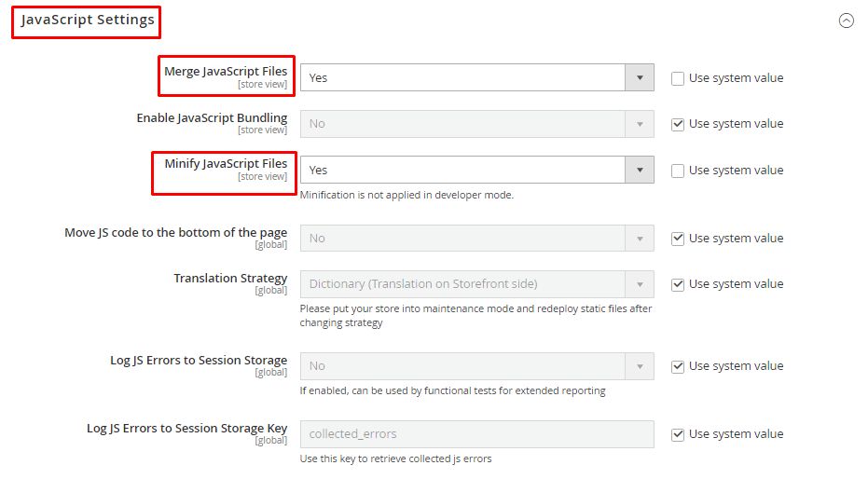The width and height of the screenshot is (868, 479).
Task: Click the Enable JavaScript Bundling dropdown
Action: tap(476, 124)
